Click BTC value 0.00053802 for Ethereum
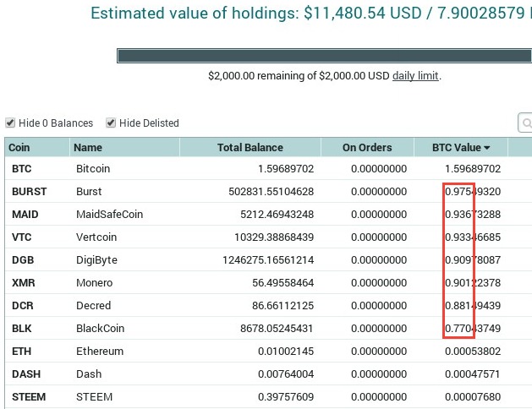Viewport: 532px width, 409px height. pyautogui.click(x=473, y=351)
